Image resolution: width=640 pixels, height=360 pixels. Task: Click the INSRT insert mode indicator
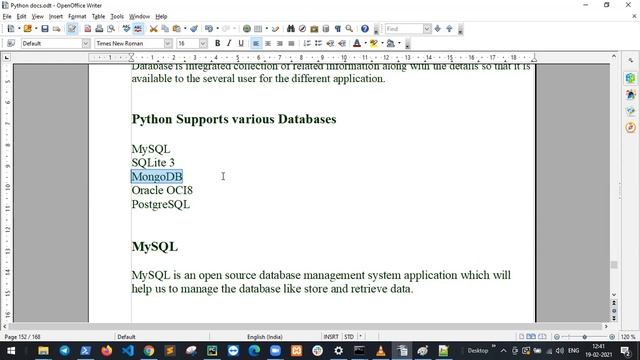click(x=331, y=337)
